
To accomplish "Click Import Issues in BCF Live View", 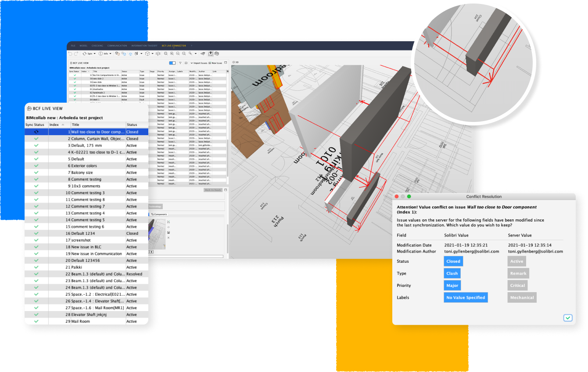I will point(199,63).
